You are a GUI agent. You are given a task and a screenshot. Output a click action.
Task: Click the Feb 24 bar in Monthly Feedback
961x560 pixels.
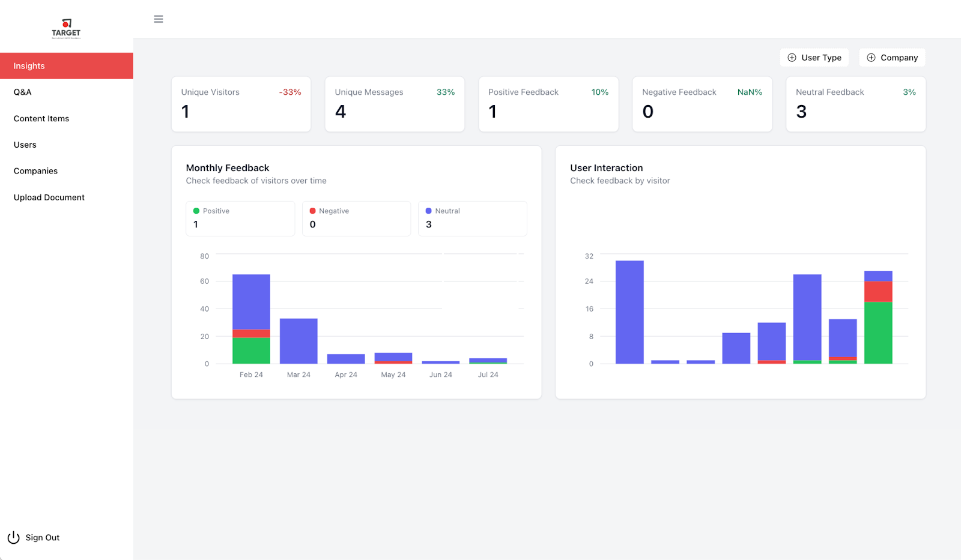pyautogui.click(x=251, y=318)
